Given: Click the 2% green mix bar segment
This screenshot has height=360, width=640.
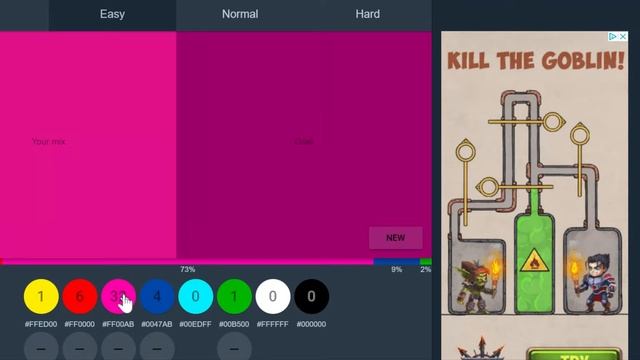Looking at the screenshot, I should coord(426,262).
